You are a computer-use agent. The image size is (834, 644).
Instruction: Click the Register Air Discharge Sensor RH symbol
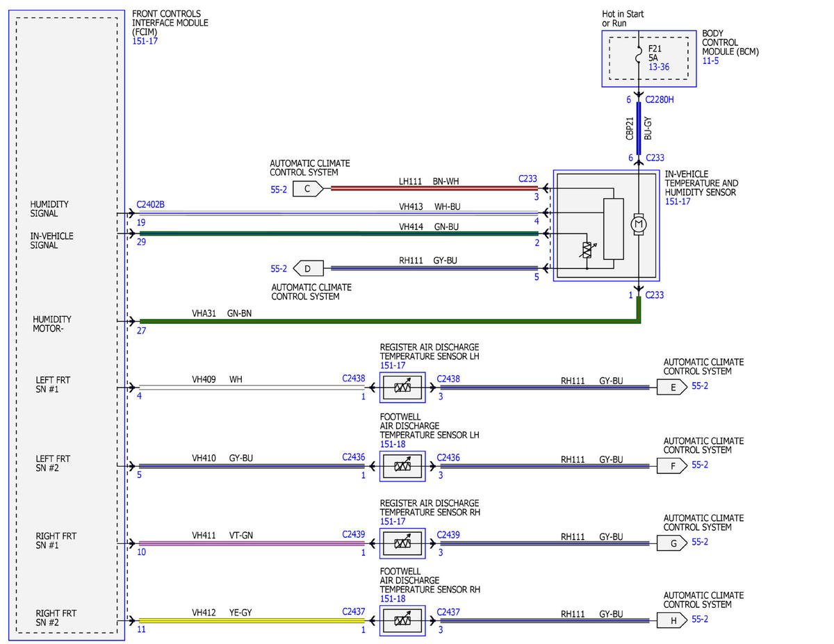pyautogui.click(x=402, y=543)
